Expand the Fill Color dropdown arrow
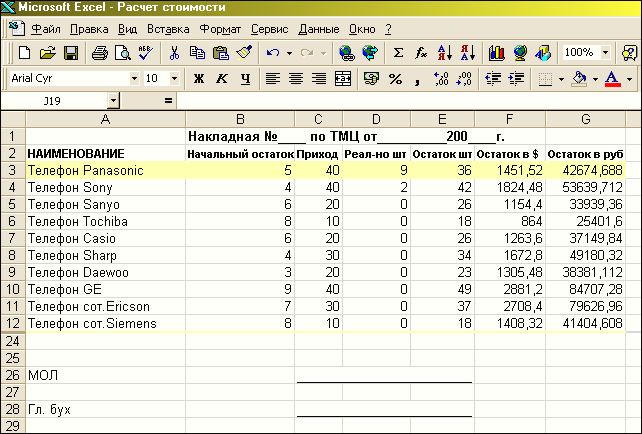This screenshot has height=434, width=642. [596, 79]
